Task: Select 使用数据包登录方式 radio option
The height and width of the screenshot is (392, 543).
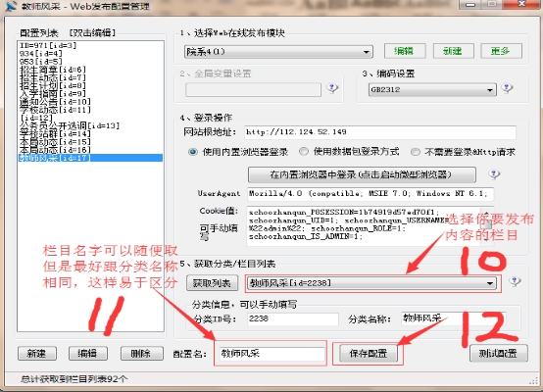Action: pos(304,151)
